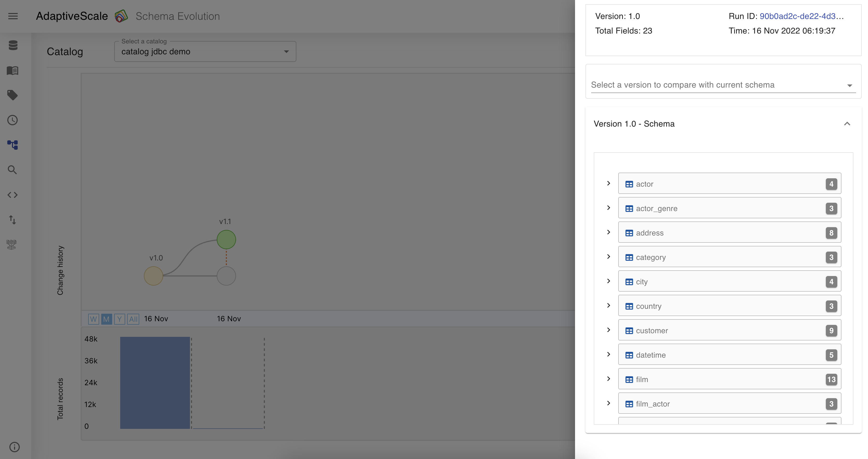Switch timeline range to M
The image size is (868, 459).
(x=106, y=319)
